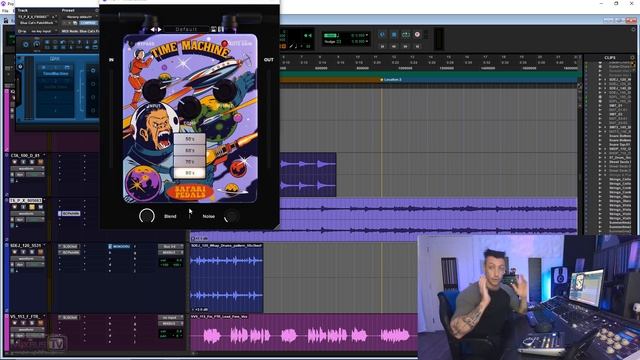Click Compare button in plugin header window

click(88, 23)
